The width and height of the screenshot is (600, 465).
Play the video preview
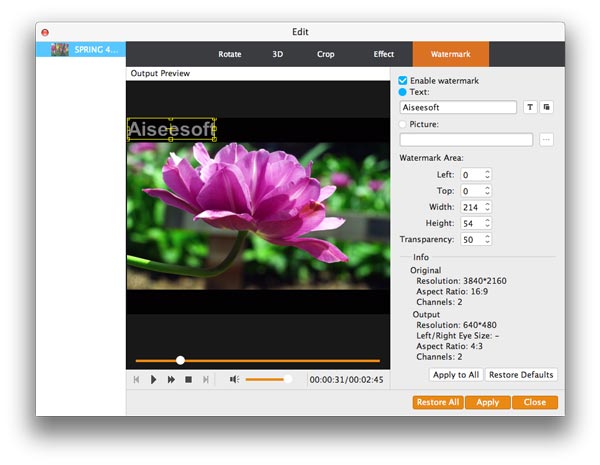153,380
